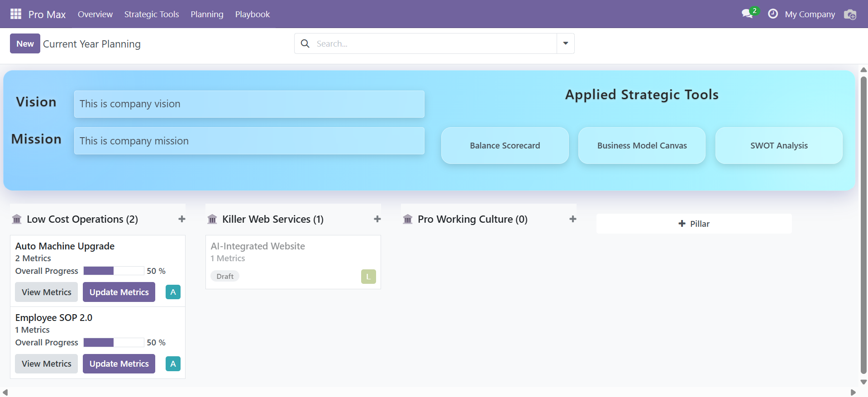Screen dimensions: 868x397
Task: Click View Metrics for Auto Machine Upgrade
Action: pos(47,292)
